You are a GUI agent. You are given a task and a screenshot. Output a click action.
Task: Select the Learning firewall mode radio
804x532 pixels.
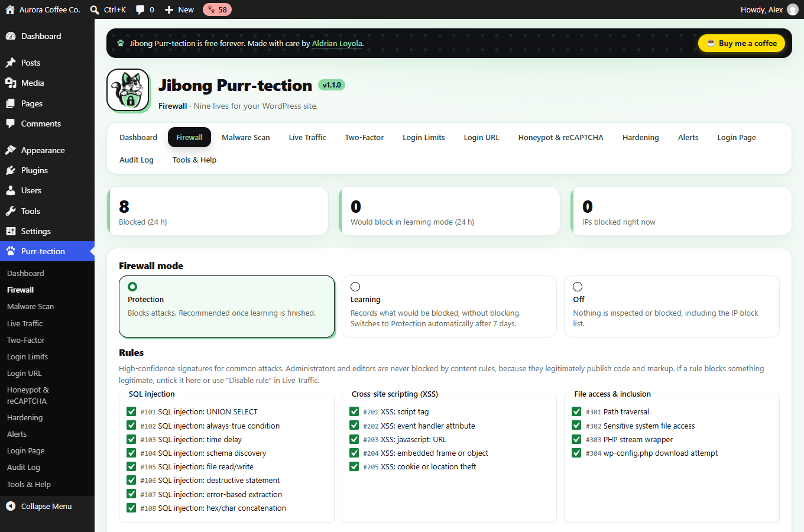(355, 287)
